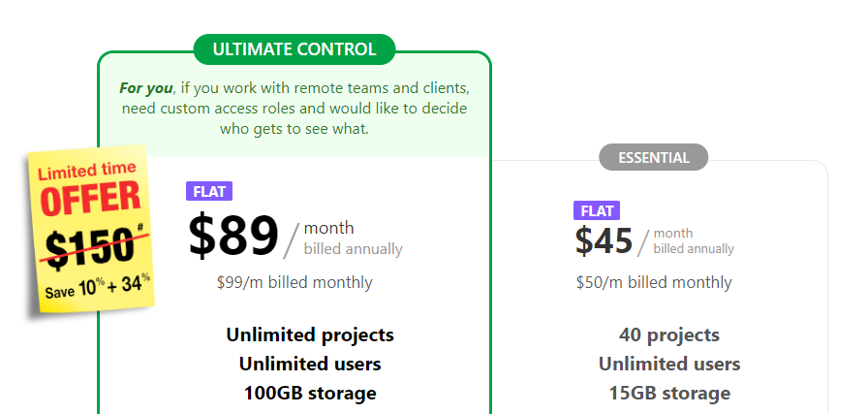Click the bold For you text

[145, 88]
